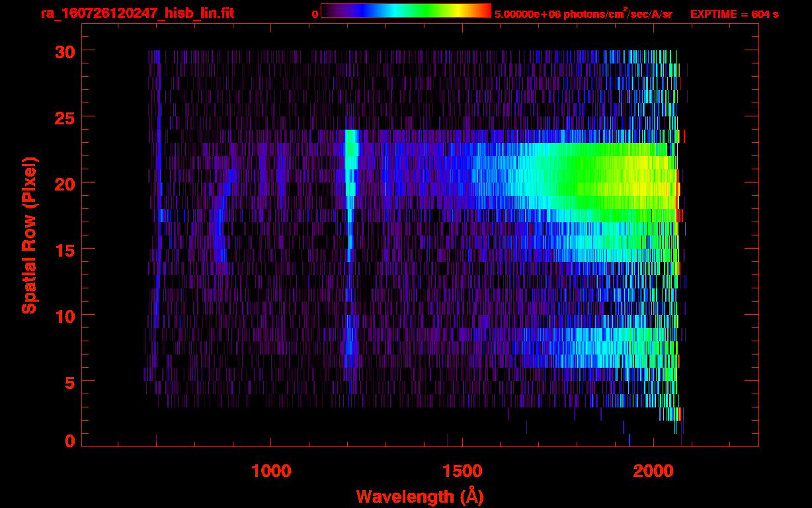The width and height of the screenshot is (812, 508).
Task: Click the green middle of the color bar
Action: coord(423,11)
